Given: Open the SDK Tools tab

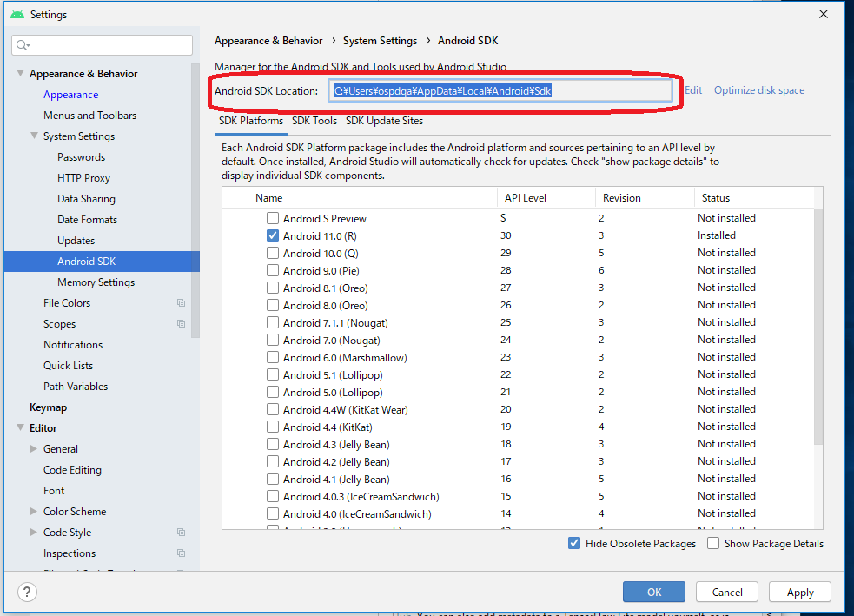Looking at the screenshot, I should (314, 121).
